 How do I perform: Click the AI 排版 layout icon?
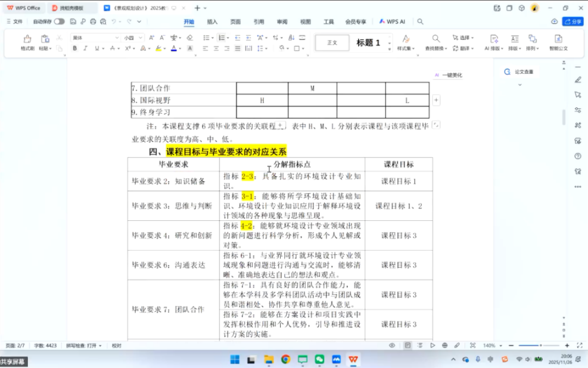[494, 42]
